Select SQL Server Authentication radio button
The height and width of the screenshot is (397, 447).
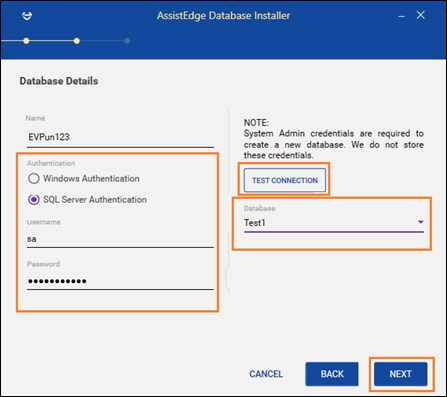pos(34,200)
